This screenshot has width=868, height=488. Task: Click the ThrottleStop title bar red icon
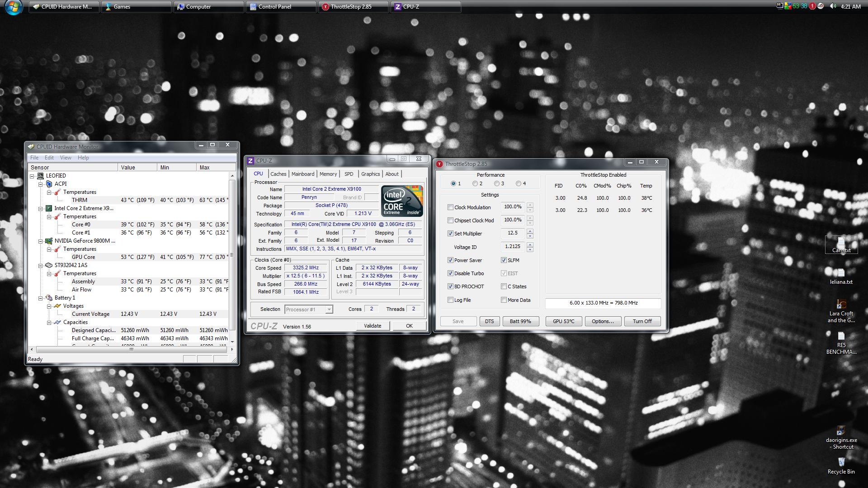point(439,164)
